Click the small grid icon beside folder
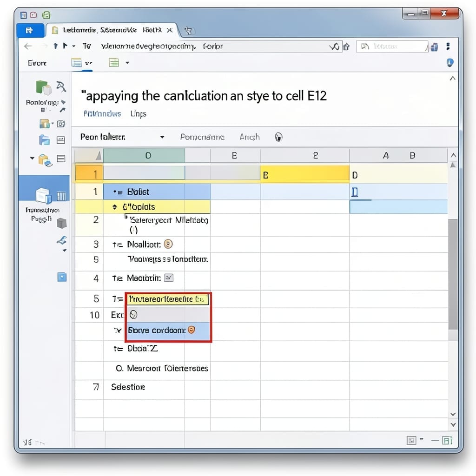Viewport: 476px width, 476px height. pyautogui.click(x=61, y=124)
